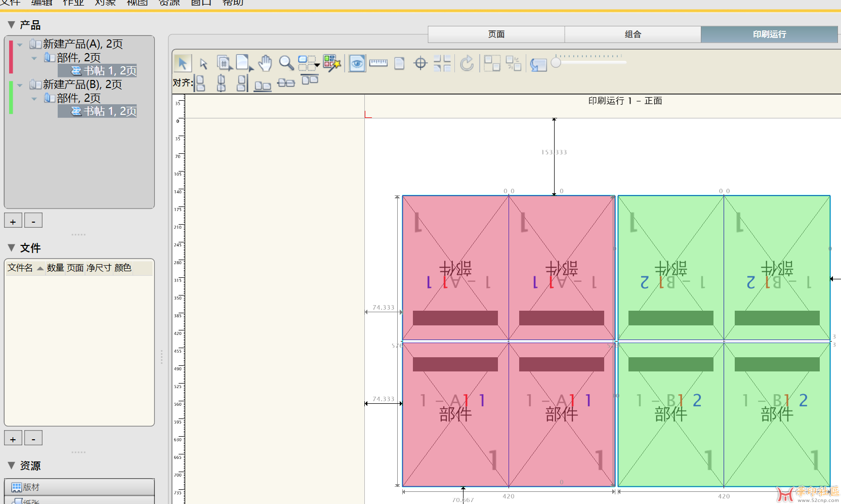Viewport: 841px width, 504px height.
Task: Select the hollow arrow direct-select tool
Action: tap(203, 63)
